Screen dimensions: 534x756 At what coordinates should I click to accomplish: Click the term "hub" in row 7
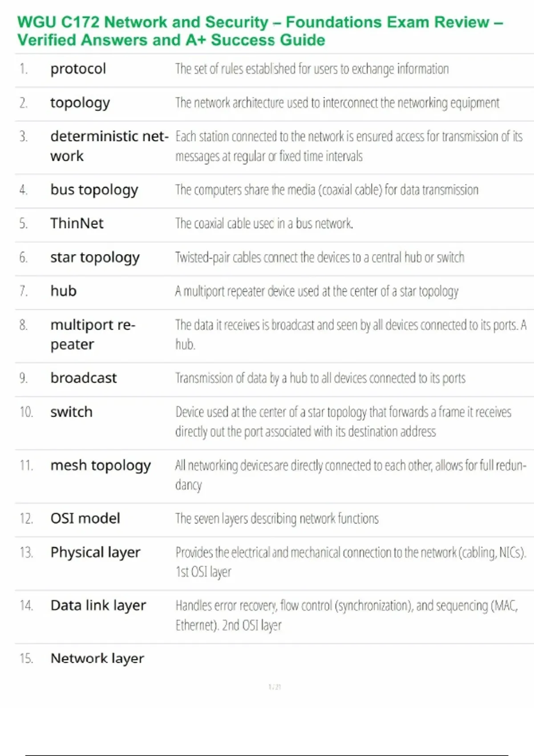point(63,291)
